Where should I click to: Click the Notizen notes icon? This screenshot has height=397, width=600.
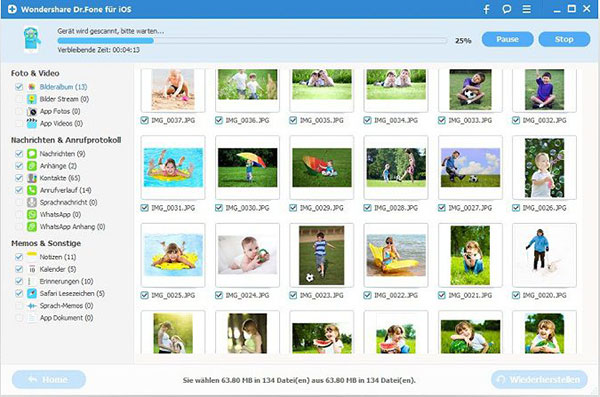(32, 257)
